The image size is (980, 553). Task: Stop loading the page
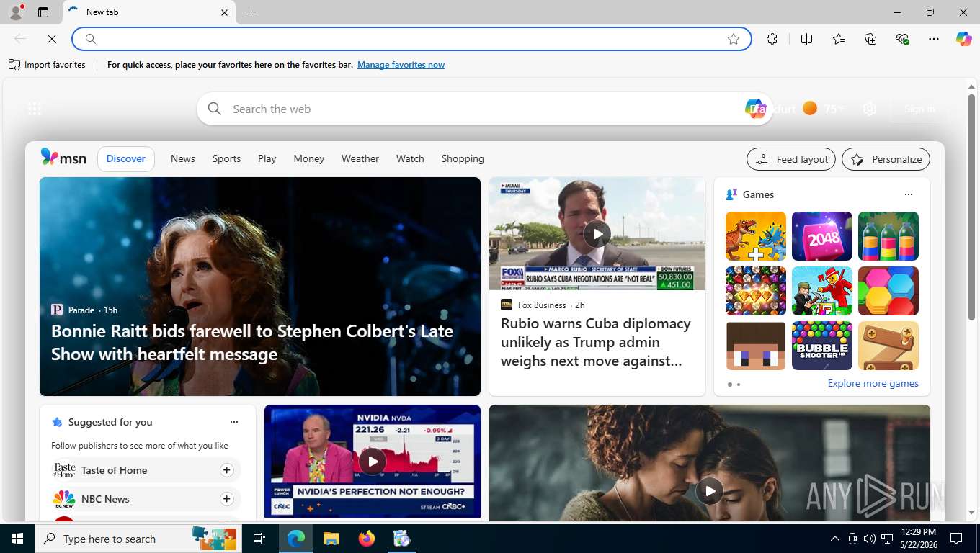click(52, 39)
